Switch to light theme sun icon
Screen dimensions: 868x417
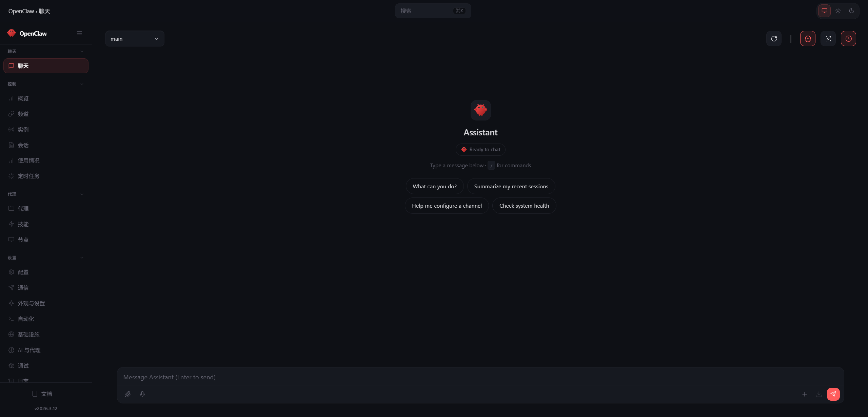pyautogui.click(x=838, y=11)
